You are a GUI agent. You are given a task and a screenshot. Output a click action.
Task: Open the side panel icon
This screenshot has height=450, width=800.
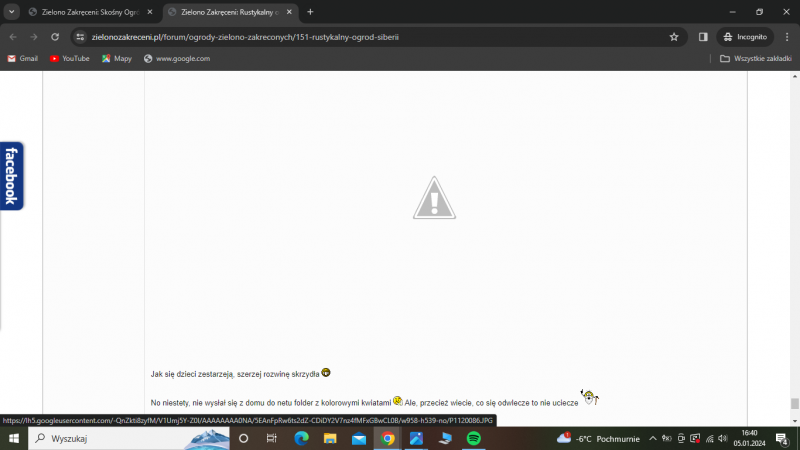tap(703, 36)
